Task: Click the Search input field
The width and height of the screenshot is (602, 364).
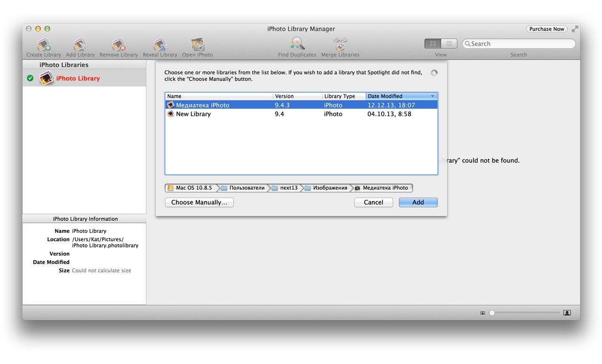Action: pyautogui.click(x=519, y=44)
